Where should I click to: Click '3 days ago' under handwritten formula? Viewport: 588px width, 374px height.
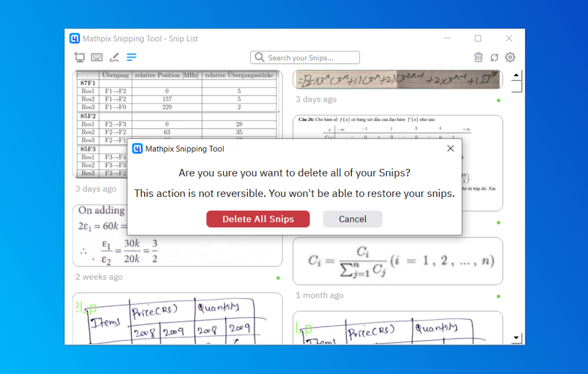[316, 99]
